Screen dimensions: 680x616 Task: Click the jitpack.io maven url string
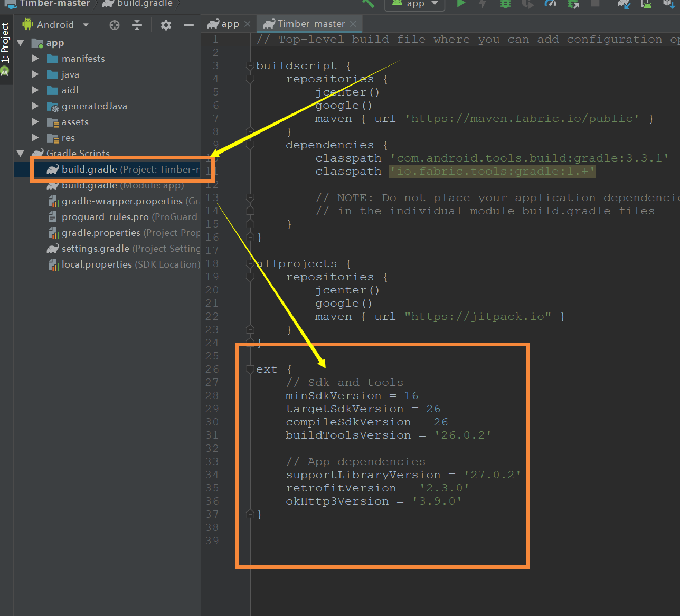pos(478,317)
